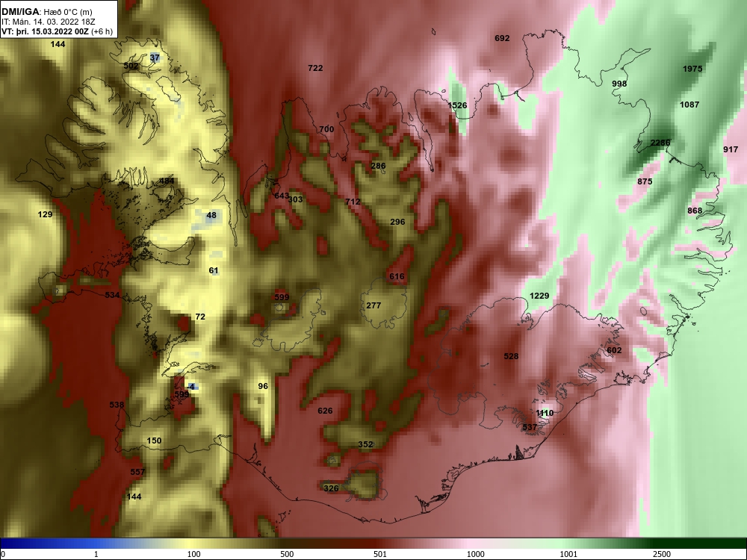This screenshot has width=747, height=560.
Task: Click the map value 722
Action: (315, 68)
